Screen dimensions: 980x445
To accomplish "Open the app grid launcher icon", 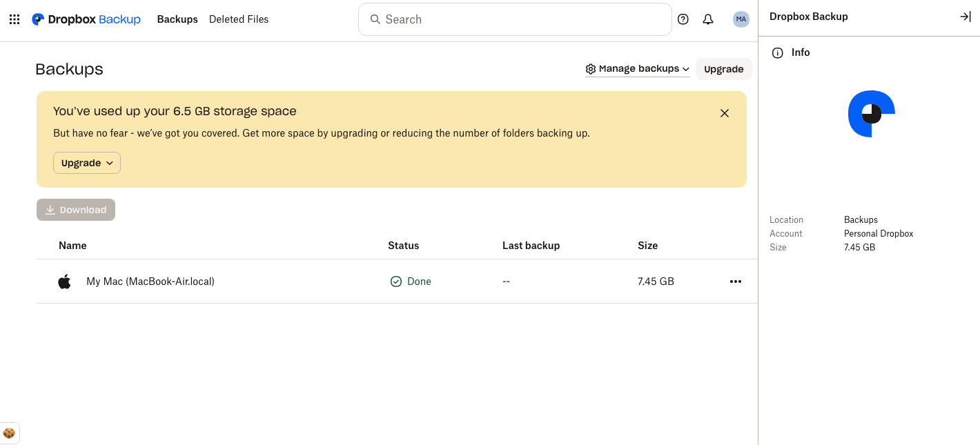I will point(14,19).
